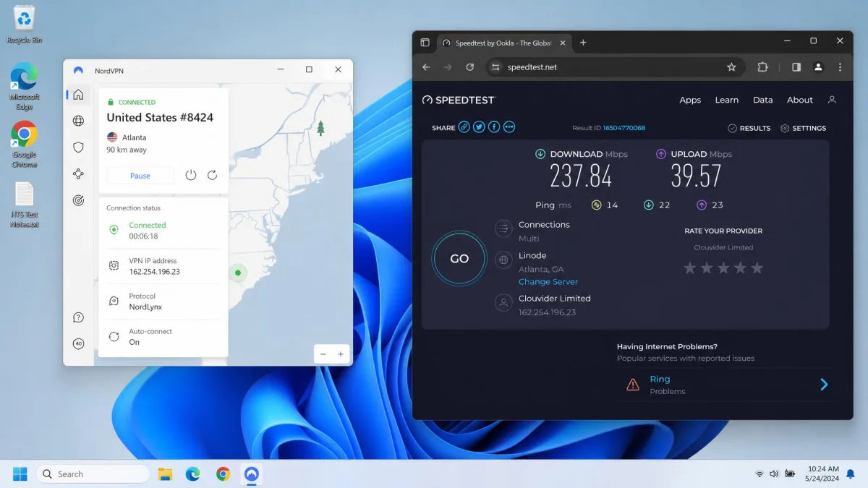Image resolution: width=868 pixels, height=488 pixels.
Task: Click the NordVPN notification counter 40 icon
Action: [78, 343]
